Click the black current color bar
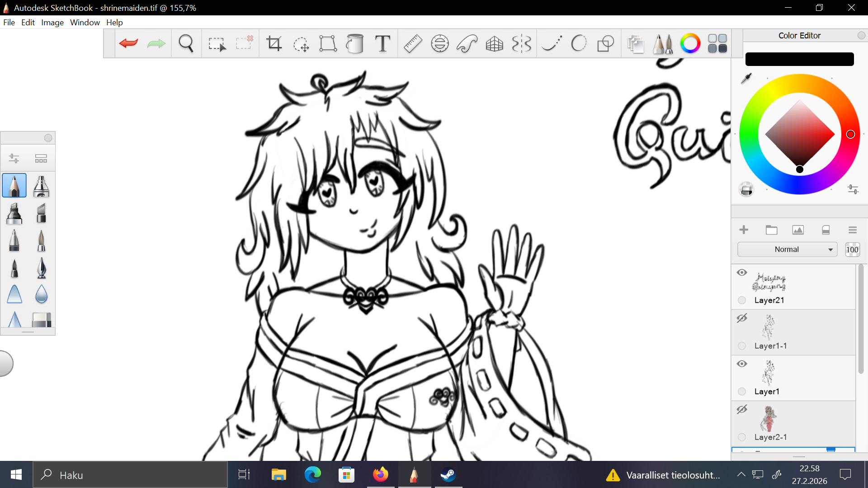The width and height of the screenshot is (868, 488). 799,59
